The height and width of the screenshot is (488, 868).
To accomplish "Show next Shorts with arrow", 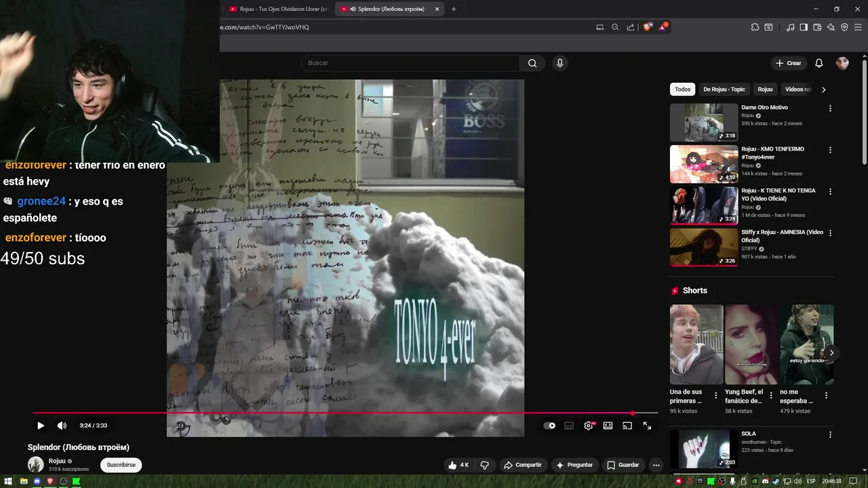I will (x=831, y=352).
